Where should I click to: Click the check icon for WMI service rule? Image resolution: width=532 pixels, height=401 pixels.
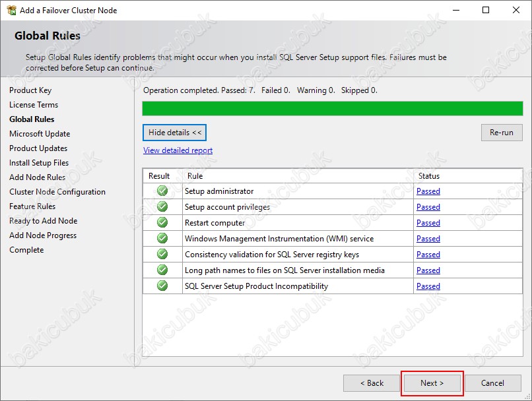pos(162,239)
